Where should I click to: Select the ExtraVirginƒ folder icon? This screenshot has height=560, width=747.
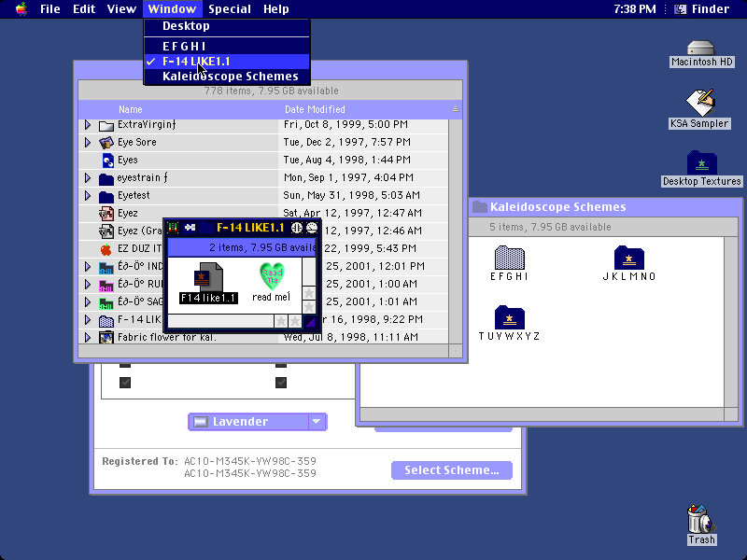point(106,125)
